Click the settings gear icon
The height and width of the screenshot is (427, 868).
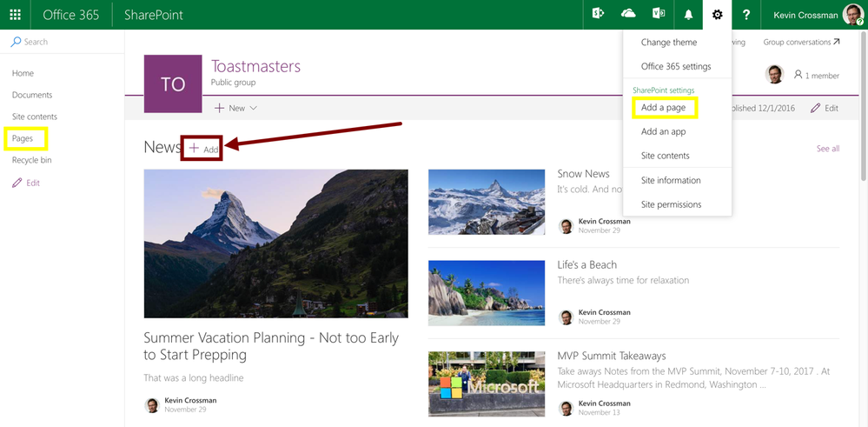pyautogui.click(x=718, y=15)
